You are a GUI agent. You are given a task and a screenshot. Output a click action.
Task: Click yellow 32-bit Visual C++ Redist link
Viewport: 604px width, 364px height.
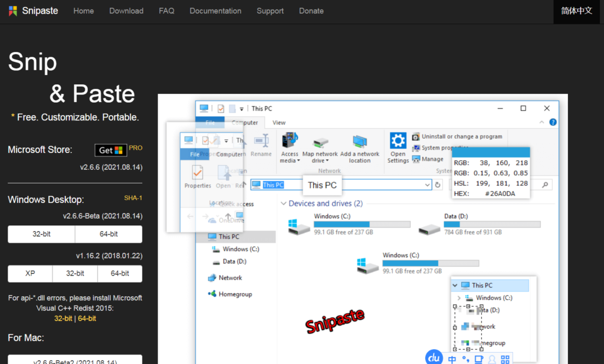tap(63, 319)
